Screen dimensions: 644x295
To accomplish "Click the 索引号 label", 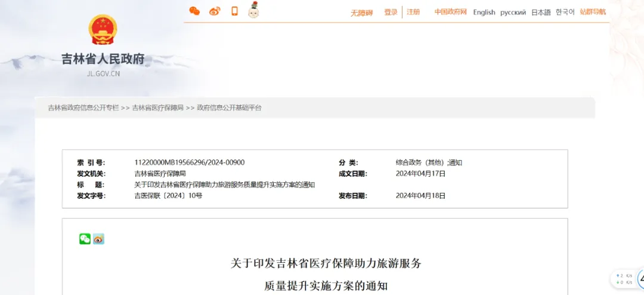I will (91, 162).
